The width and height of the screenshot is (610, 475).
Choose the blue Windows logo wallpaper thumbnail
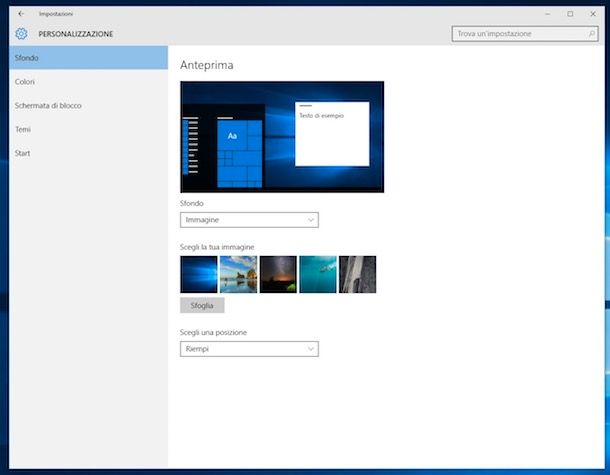click(x=199, y=274)
